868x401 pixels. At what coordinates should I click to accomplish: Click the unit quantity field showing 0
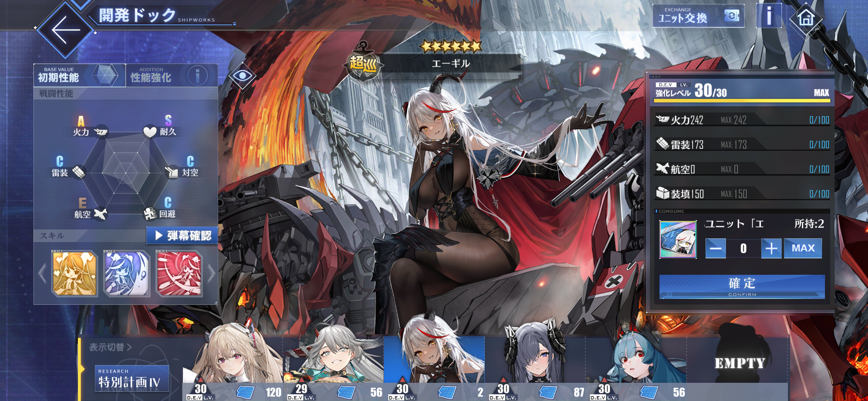pyautogui.click(x=743, y=248)
